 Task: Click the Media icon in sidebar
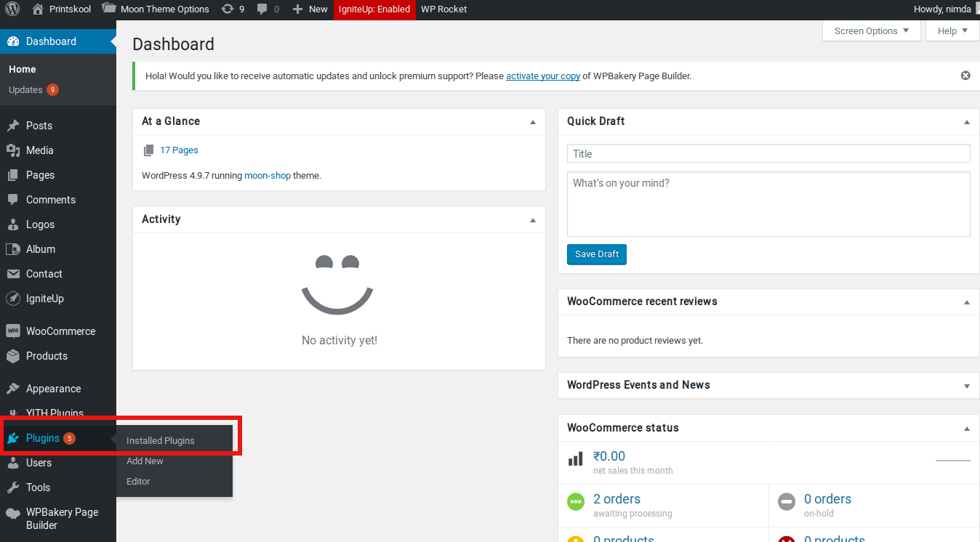[x=13, y=150]
